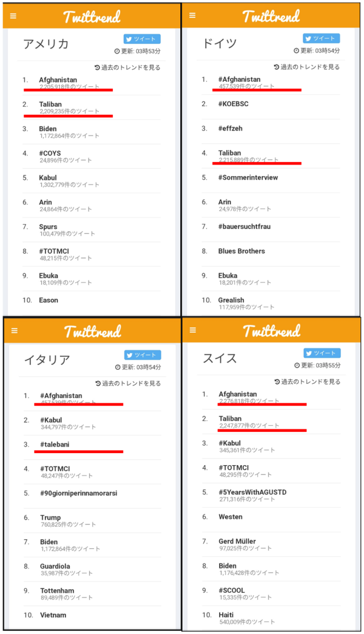Viewport: 364px width, 634px height.
Task: Click the ツイート button beside スイス
Action: click(322, 353)
